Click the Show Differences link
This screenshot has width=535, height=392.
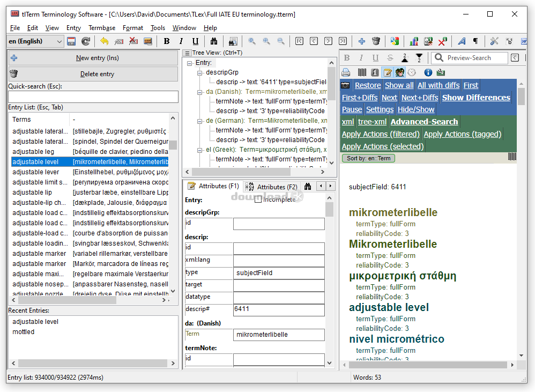click(477, 97)
